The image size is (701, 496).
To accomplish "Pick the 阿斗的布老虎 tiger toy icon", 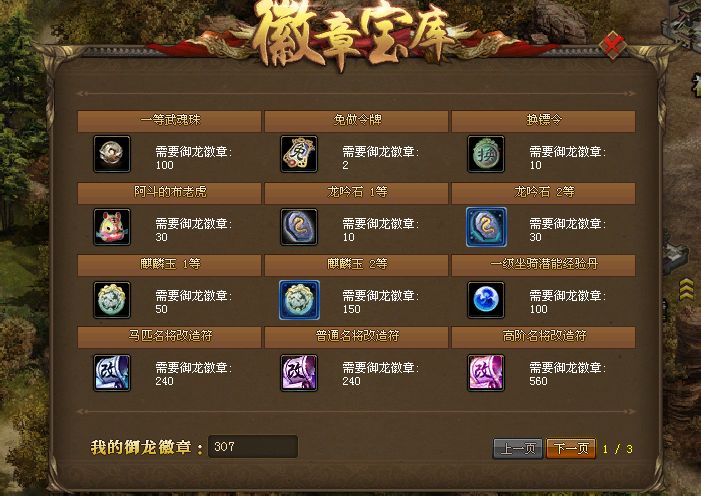I will (112, 227).
